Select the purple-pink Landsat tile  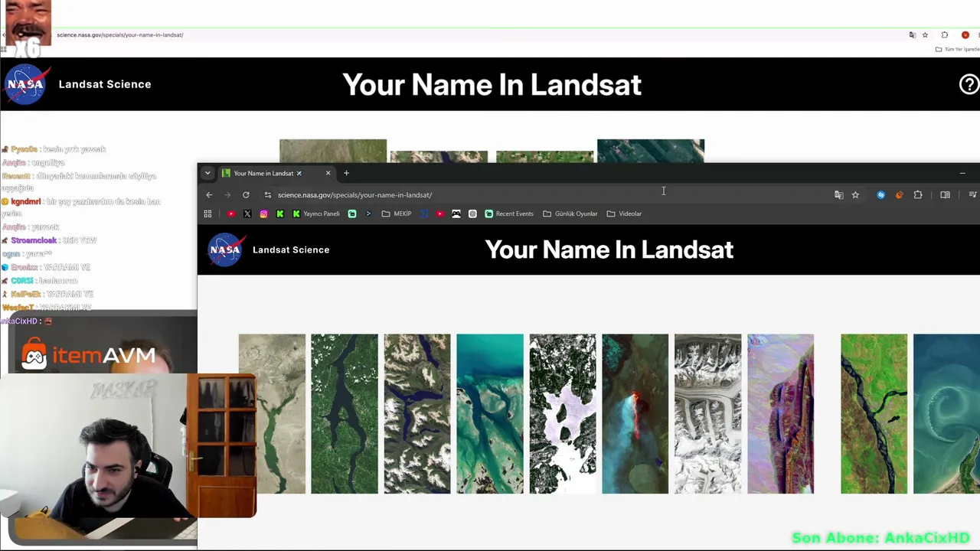[781, 414]
